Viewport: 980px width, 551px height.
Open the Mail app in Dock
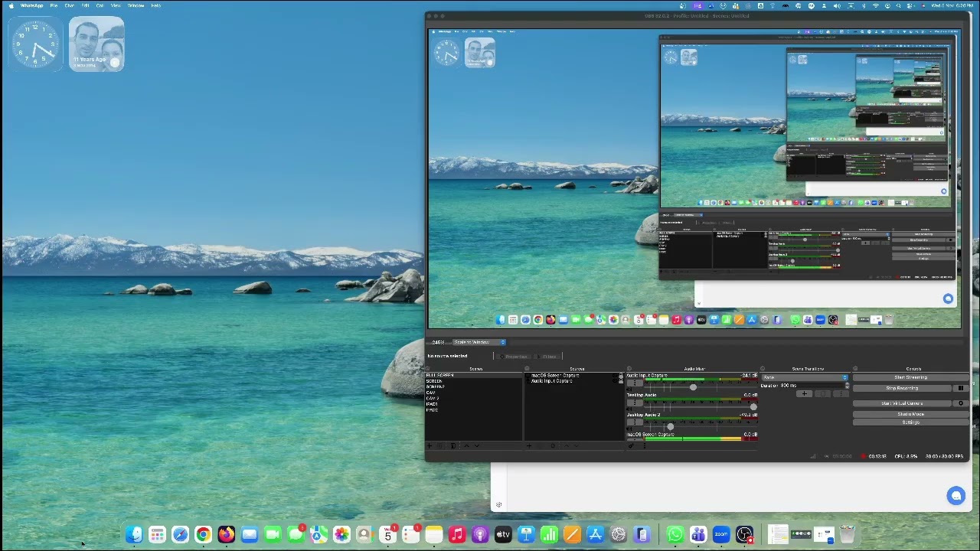click(250, 534)
